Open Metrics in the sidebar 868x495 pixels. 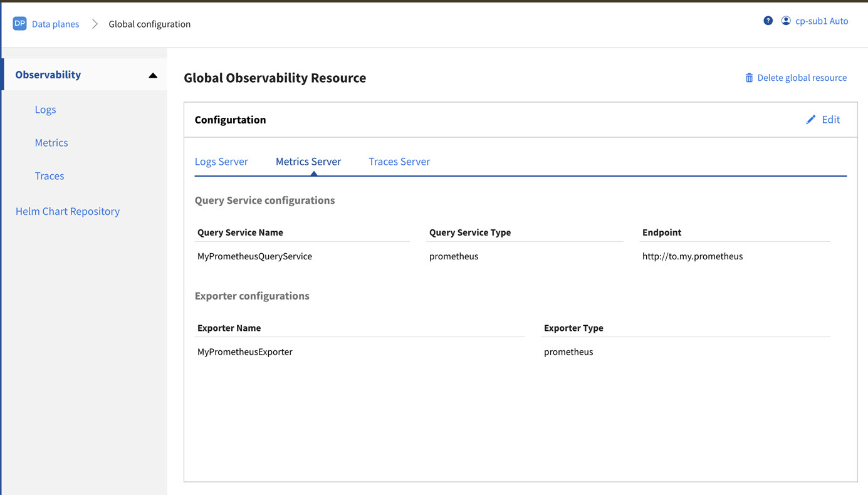click(x=51, y=142)
